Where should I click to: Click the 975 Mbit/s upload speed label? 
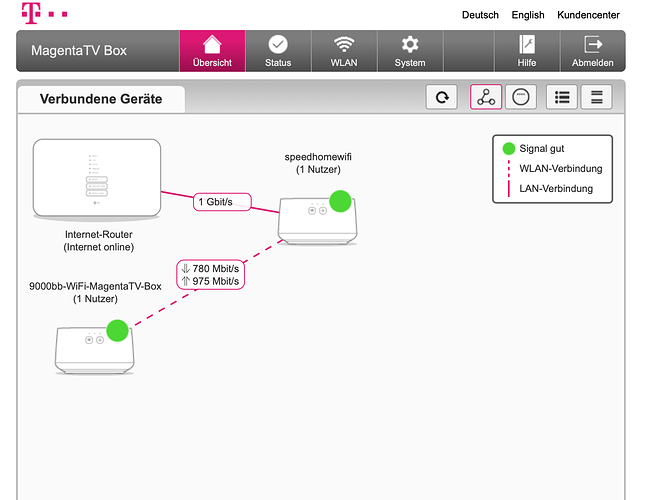click(210, 281)
